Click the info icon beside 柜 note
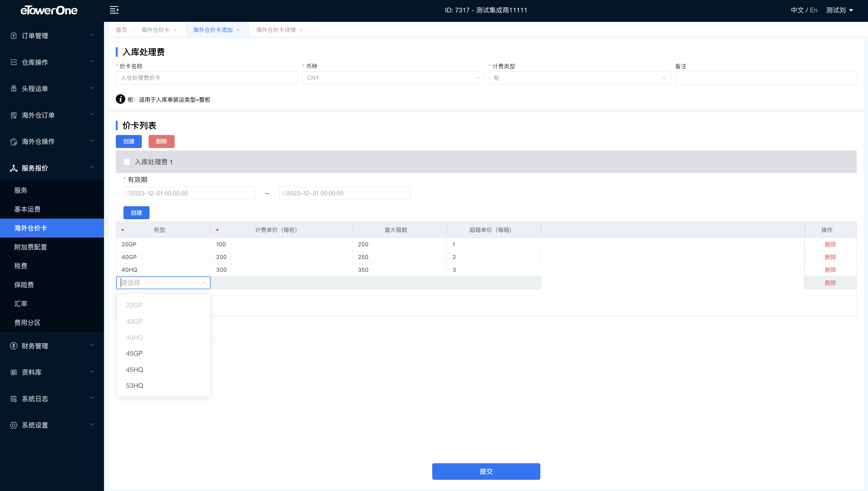 pyautogui.click(x=120, y=99)
